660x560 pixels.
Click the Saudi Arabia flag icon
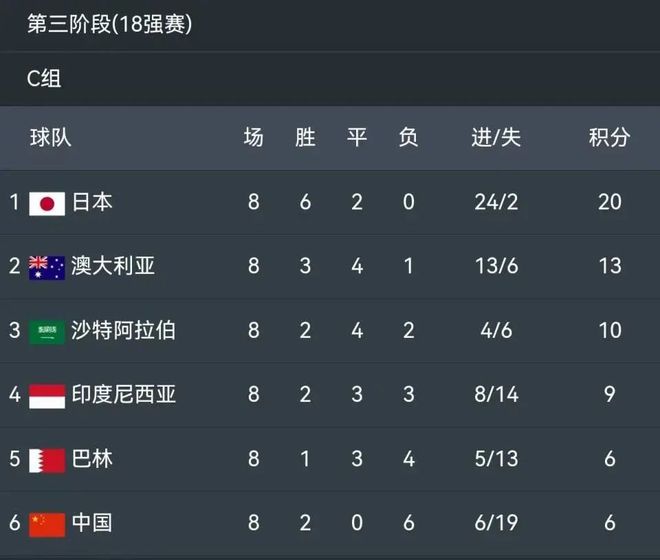47,332
